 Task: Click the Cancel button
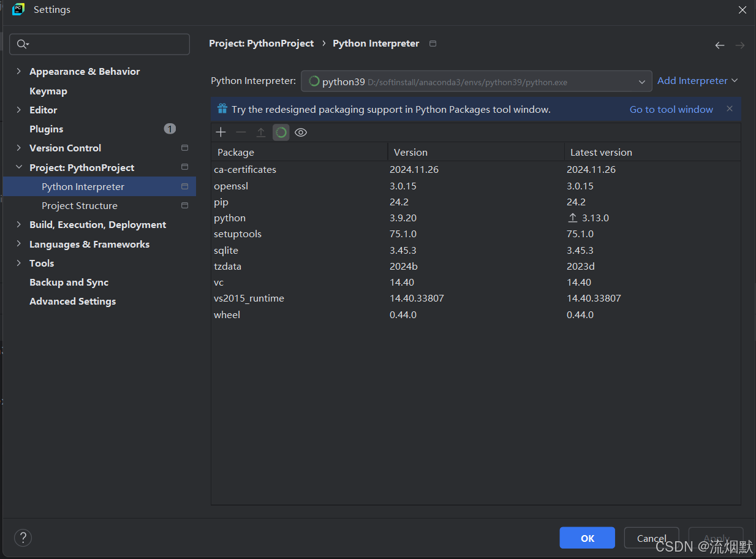click(651, 538)
